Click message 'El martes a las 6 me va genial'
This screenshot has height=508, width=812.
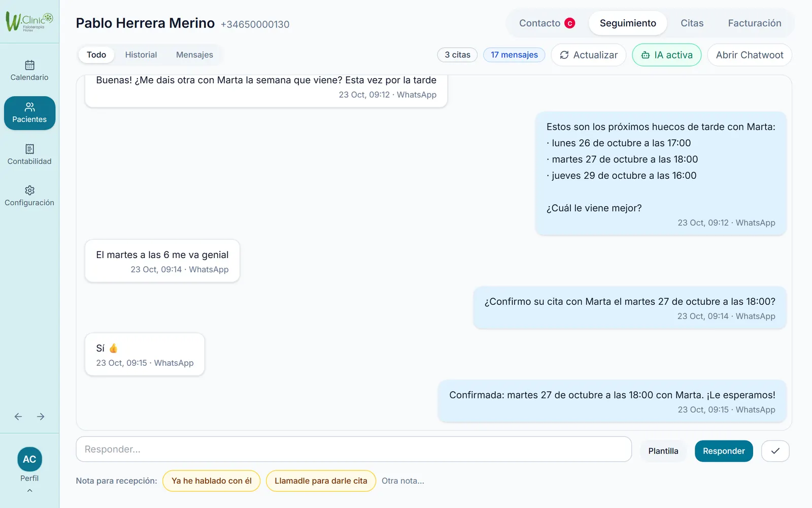[x=162, y=261]
